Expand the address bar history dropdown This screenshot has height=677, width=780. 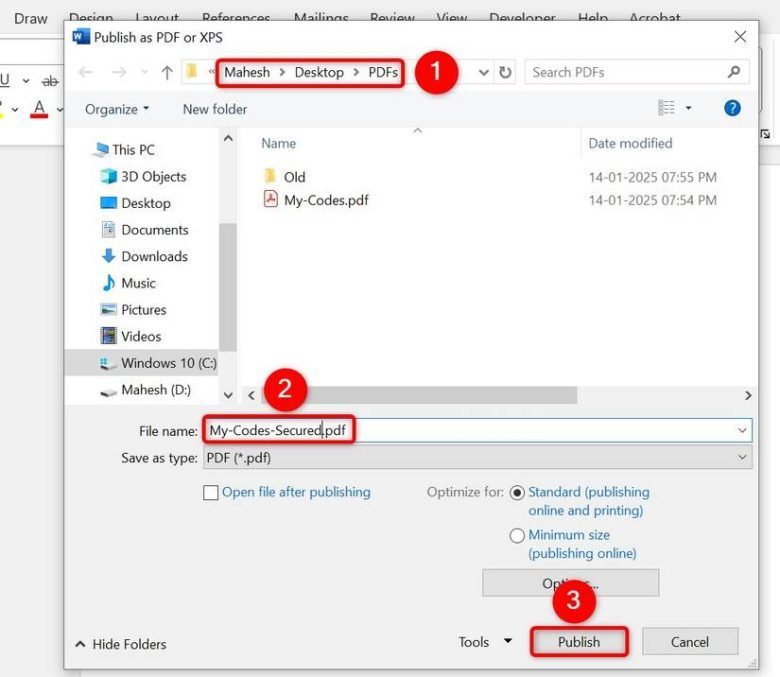484,73
